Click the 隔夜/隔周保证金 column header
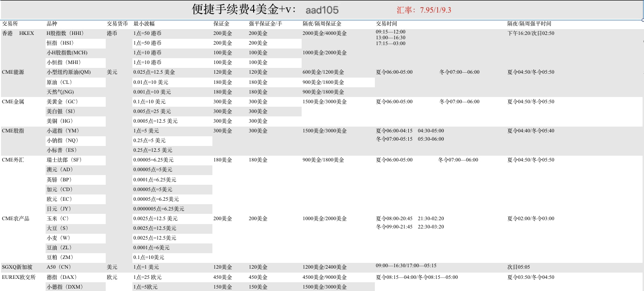 (x=322, y=23)
